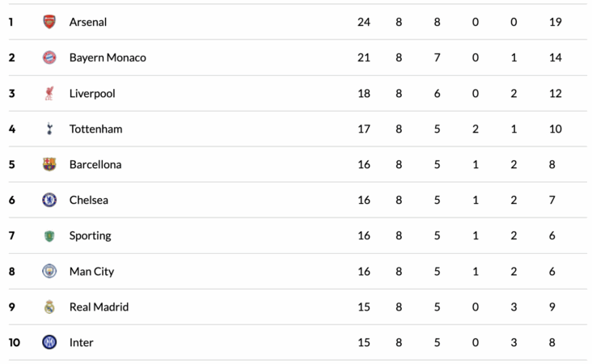This screenshot has width=592, height=364.
Task: Click the Arsenal club crest
Action: click(49, 22)
